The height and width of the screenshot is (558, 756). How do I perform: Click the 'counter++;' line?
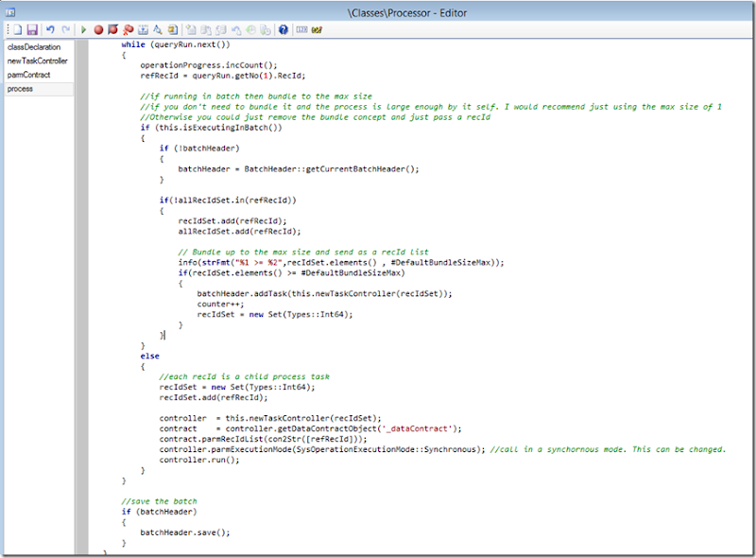point(220,305)
